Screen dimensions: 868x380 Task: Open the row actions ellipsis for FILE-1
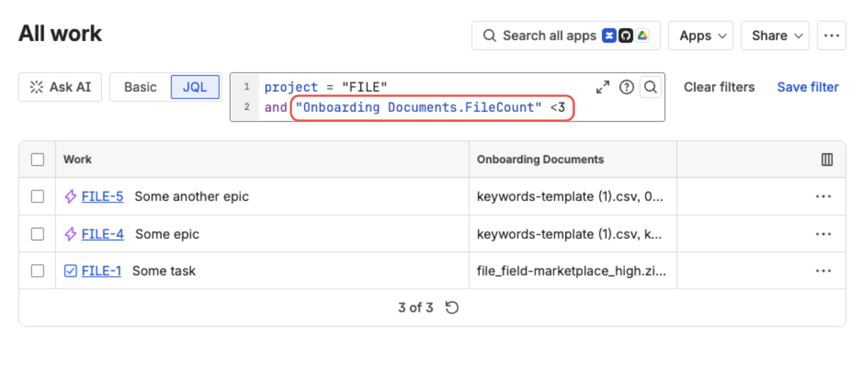(x=823, y=271)
